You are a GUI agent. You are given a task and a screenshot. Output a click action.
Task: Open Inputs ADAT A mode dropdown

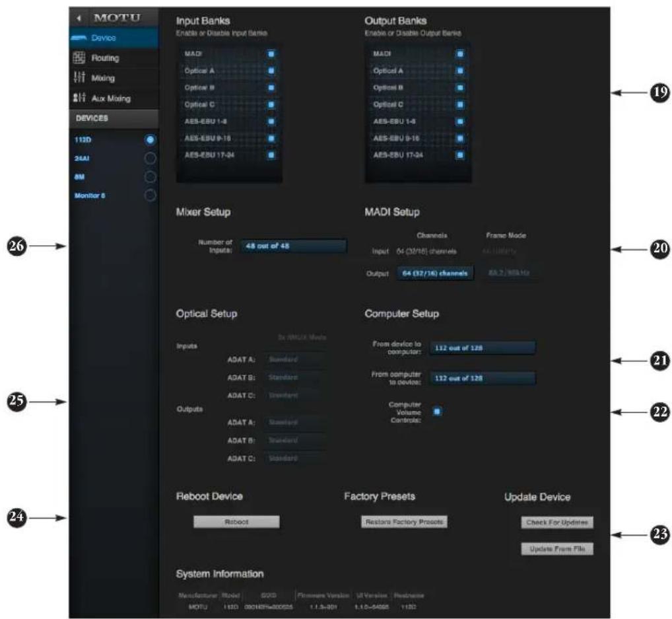pyautogui.click(x=296, y=359)
